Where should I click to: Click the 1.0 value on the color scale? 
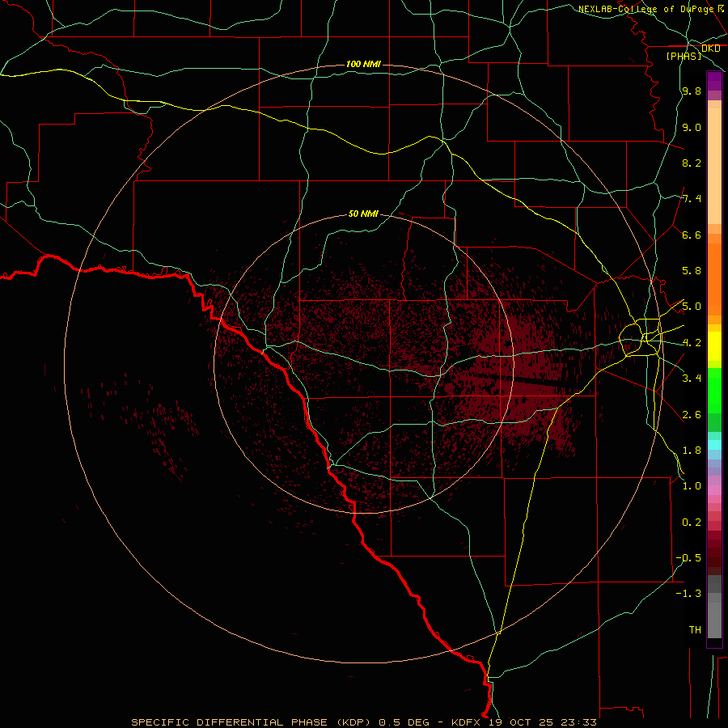pyautogui.click(x=692, y=486)
